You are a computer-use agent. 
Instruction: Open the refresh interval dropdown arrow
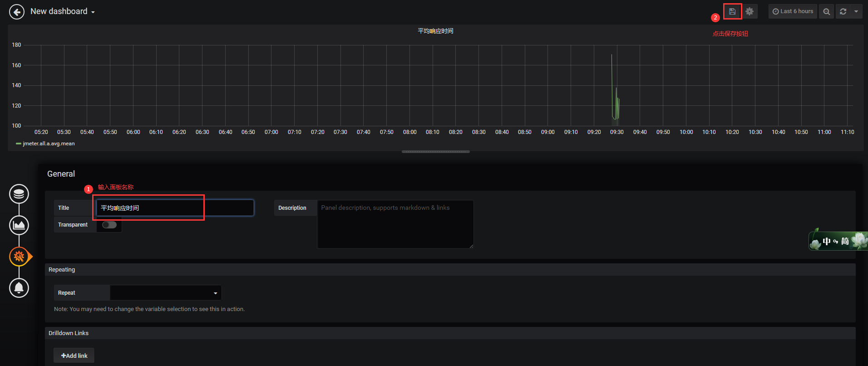pos(856,11)
